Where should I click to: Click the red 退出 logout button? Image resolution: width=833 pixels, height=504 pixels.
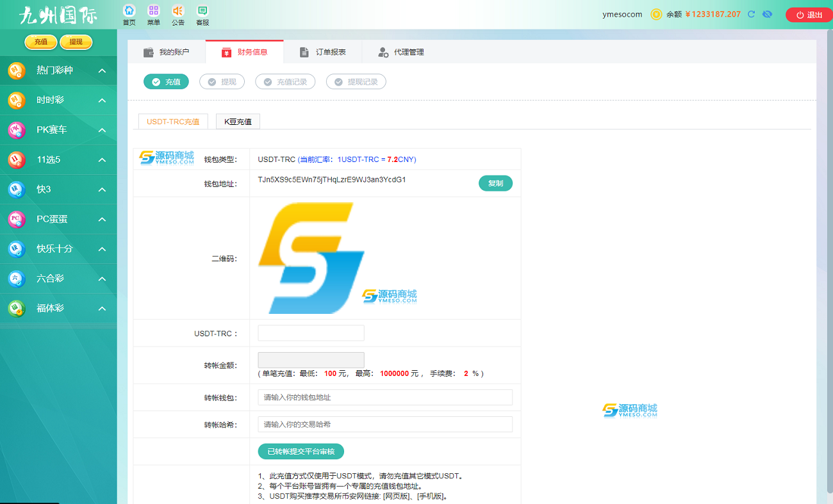(x=809, y=15)
